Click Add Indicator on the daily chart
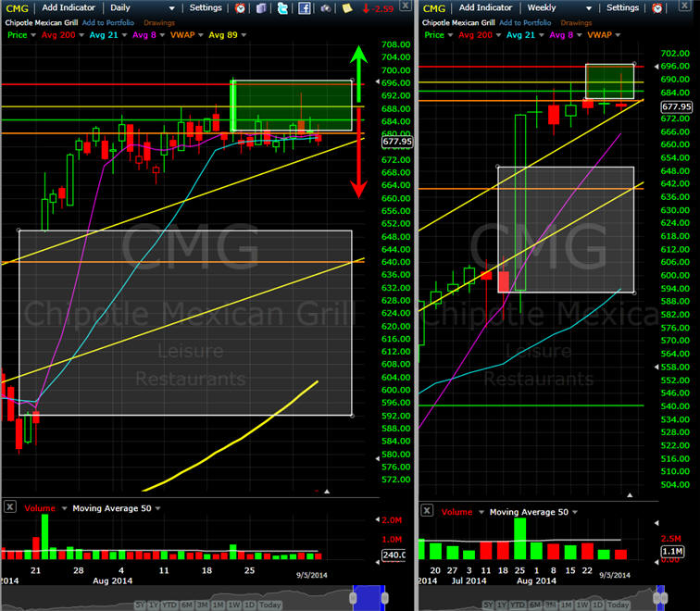The image size is (700, 611). pos(69,7)
